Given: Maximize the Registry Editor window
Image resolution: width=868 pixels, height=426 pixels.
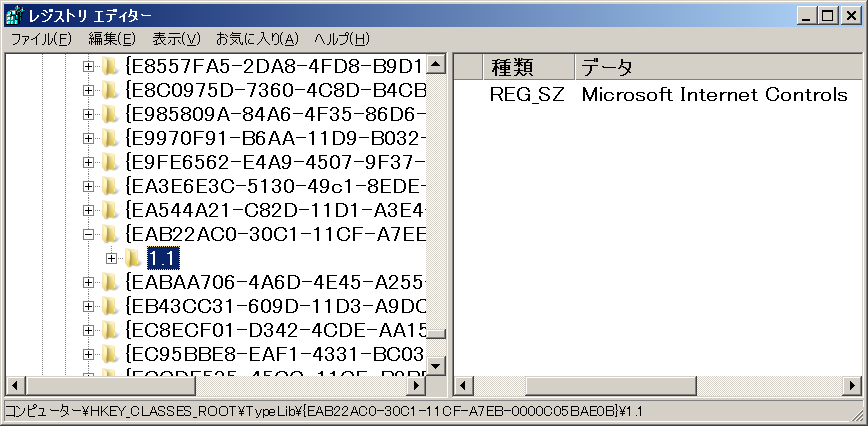Looking at the screenshot, I should pyautogui.click(x=828, y=16).
